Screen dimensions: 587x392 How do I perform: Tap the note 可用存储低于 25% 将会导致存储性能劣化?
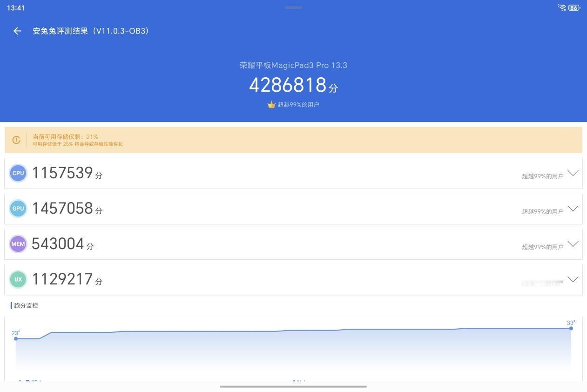click(78, 144)
